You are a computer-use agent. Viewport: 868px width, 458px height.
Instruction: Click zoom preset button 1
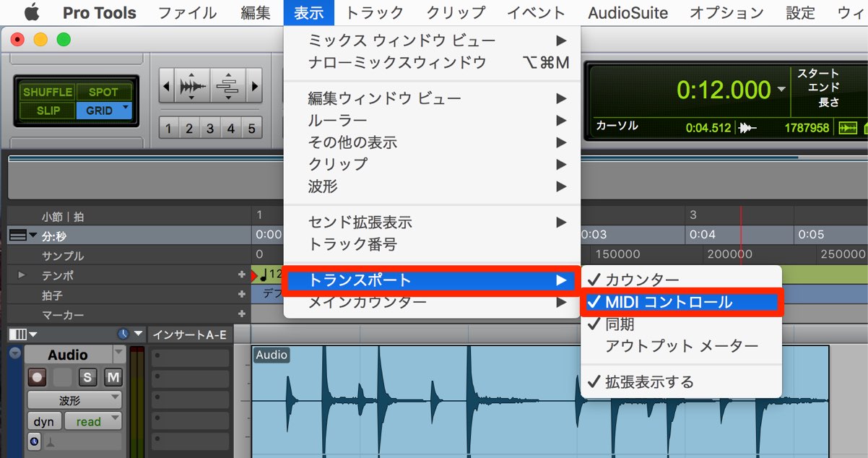pyautogui.click(x=168, y=129)
